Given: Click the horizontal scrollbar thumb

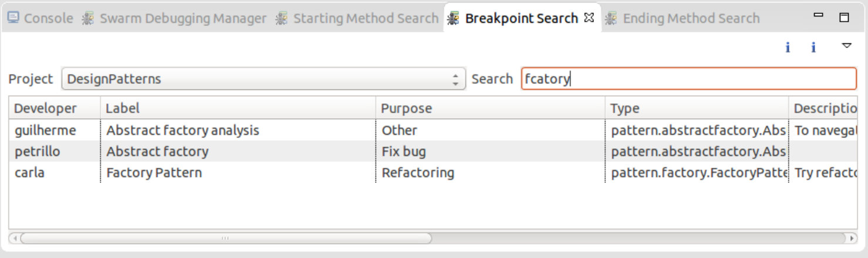Looking at the screenshot, I should 226,238.
